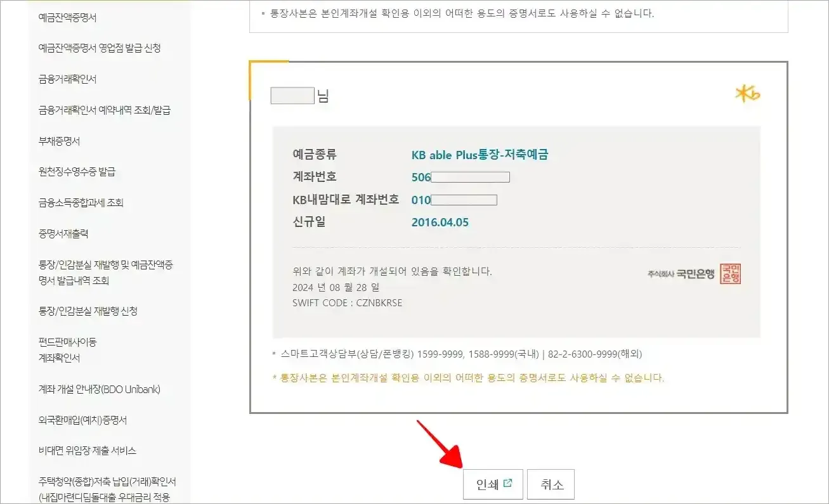Click the date 2024 년 08 월 28 일
The height and width of the screenshot is (504, 829).
[336, 287]
